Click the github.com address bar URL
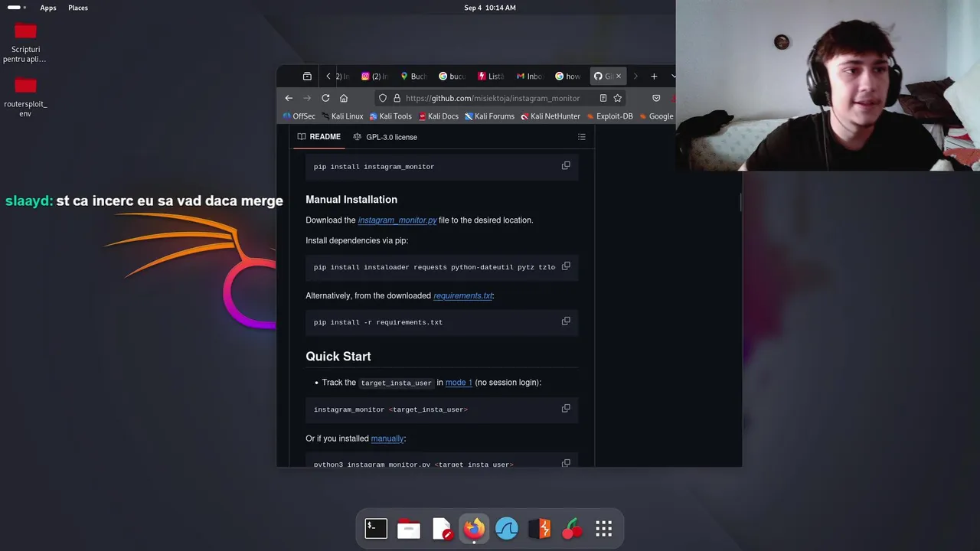 493,98
